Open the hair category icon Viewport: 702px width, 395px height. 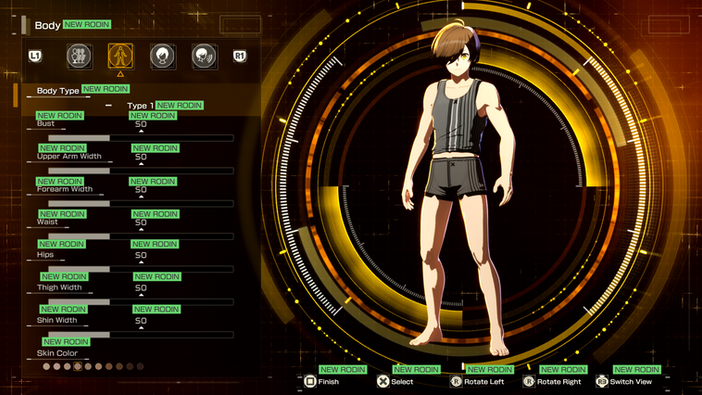click(163, 56)
